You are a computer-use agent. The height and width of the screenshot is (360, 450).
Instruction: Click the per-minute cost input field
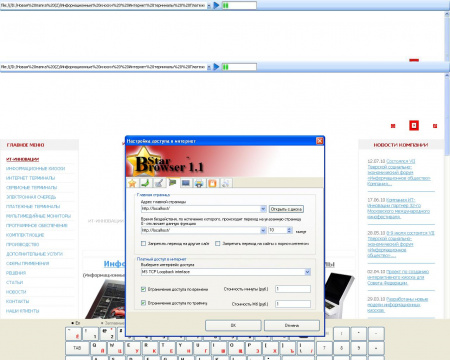[293, 289]
